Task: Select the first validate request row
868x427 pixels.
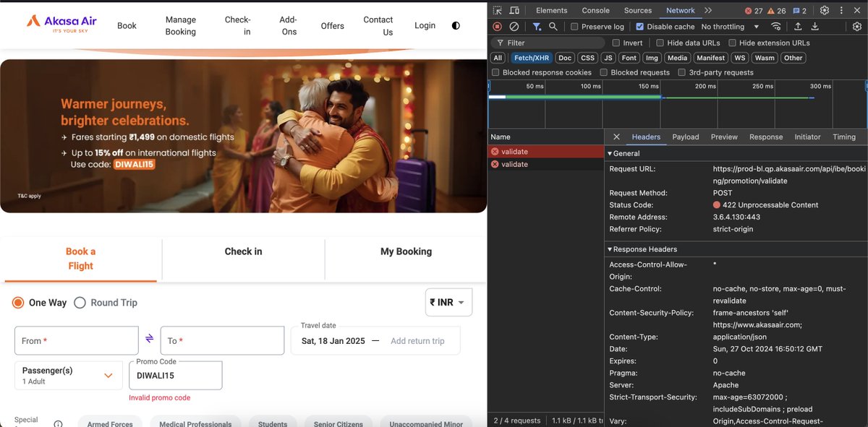Action: coord(546,152)
